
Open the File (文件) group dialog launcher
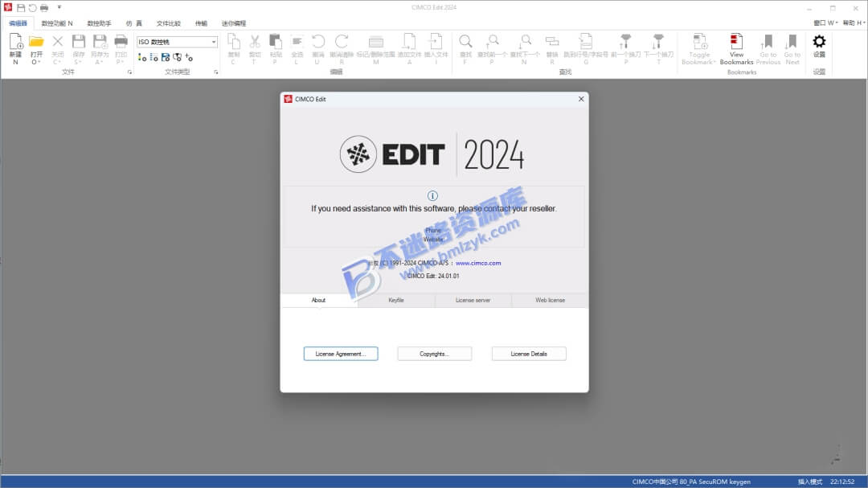pyautogui.click(x=129, y=72)
